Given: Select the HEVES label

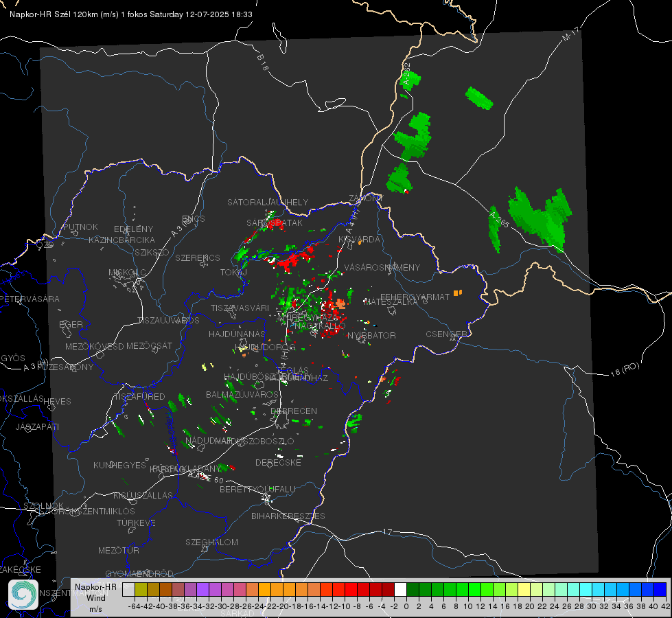Looking at the screenshot, I should (x=57, y=402).
